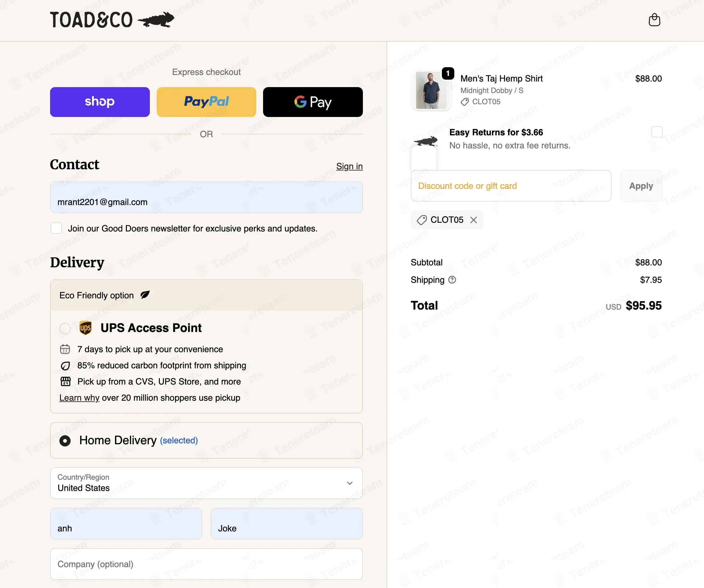Open the Sign in link

[349, 166]
